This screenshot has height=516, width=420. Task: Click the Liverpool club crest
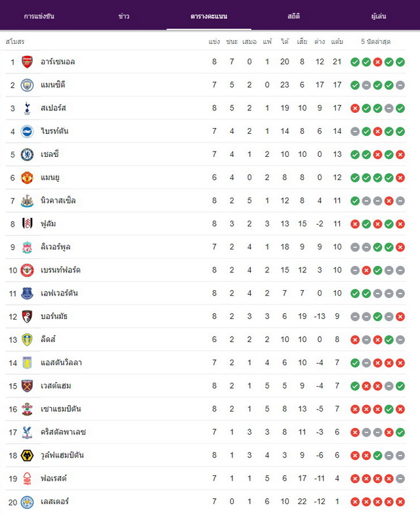[27, 247]
